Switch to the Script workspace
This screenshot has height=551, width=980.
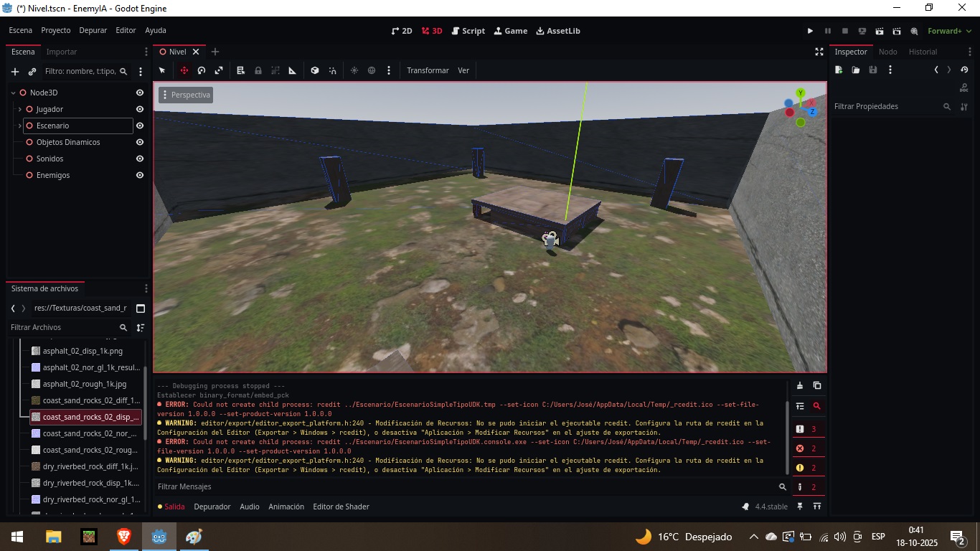tap(467, 31)
